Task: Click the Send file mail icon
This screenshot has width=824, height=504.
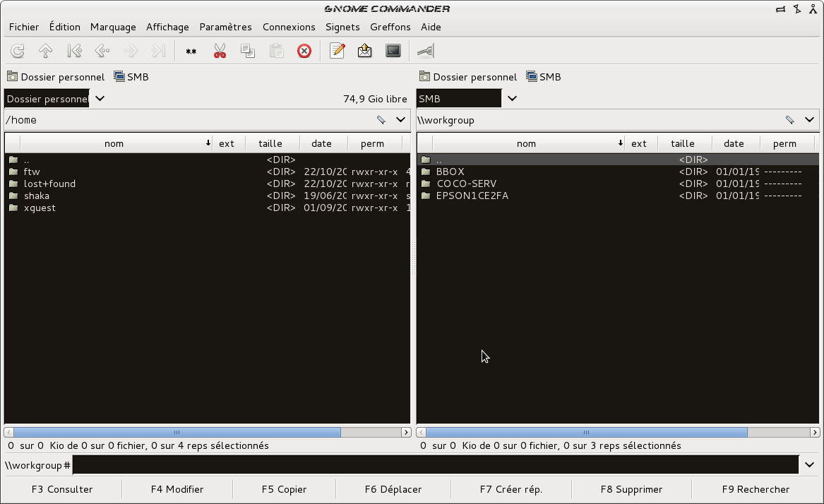Action: [365, 51]
